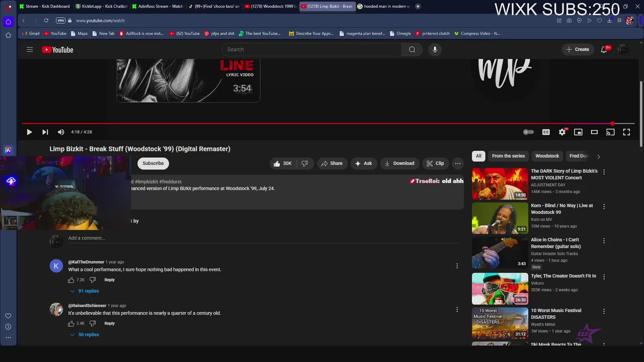The image size is (644, 362).
Task: Open Korn Blind Woodstock 99 thumbnail
Action: [500, 218]
